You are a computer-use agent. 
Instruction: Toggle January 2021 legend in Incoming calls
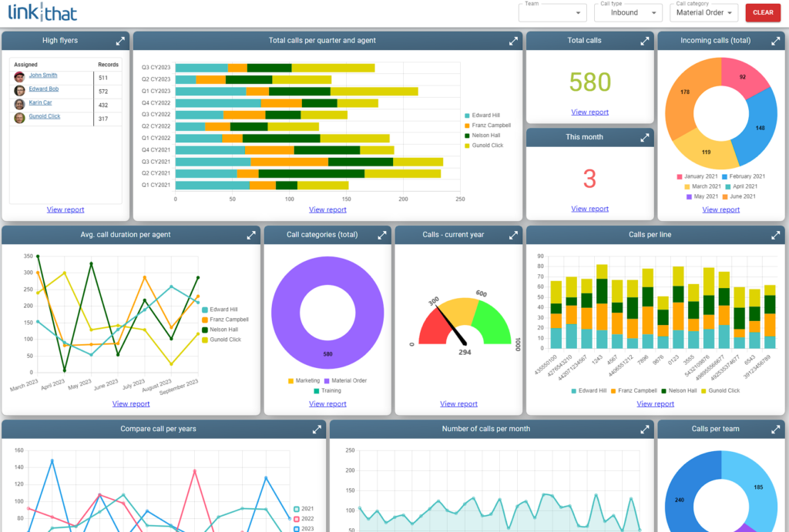click(697, 176)
